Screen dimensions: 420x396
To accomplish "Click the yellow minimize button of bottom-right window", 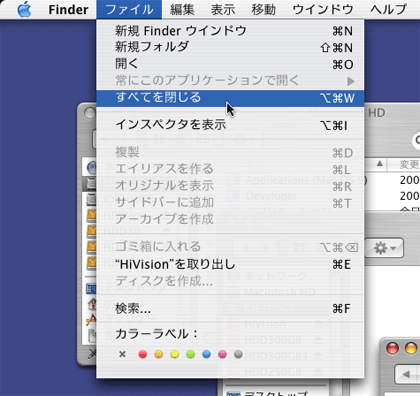I will (411, 348).
